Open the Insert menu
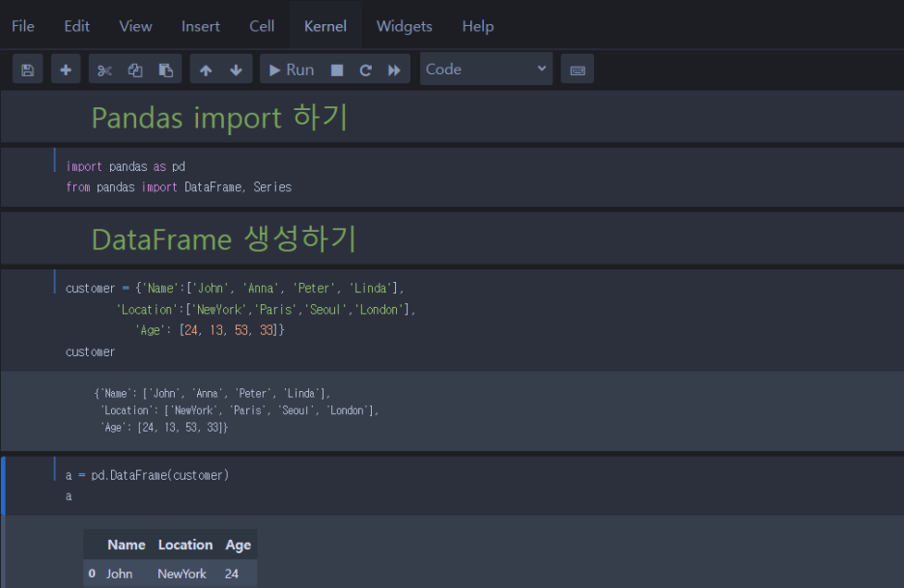 click(201, 26)
